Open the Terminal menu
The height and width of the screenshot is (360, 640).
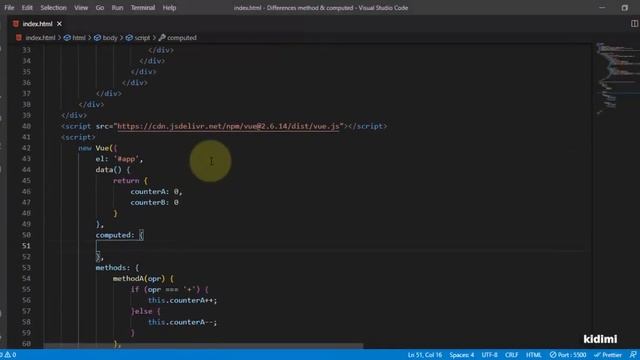(x=142, y=8)
